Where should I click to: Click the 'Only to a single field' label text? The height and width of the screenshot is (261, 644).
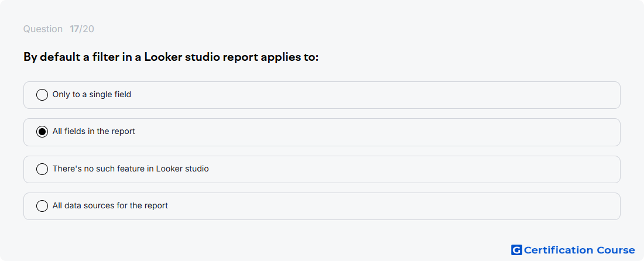[91, 95]
